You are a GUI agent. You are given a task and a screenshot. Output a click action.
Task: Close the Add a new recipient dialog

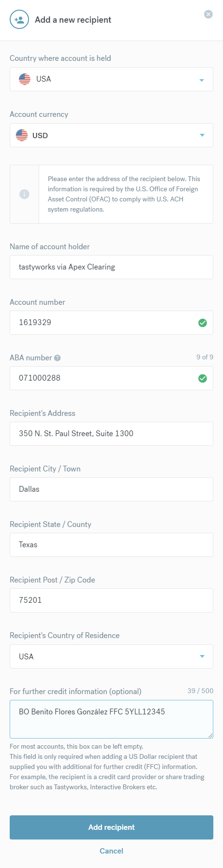coord(208,14)
